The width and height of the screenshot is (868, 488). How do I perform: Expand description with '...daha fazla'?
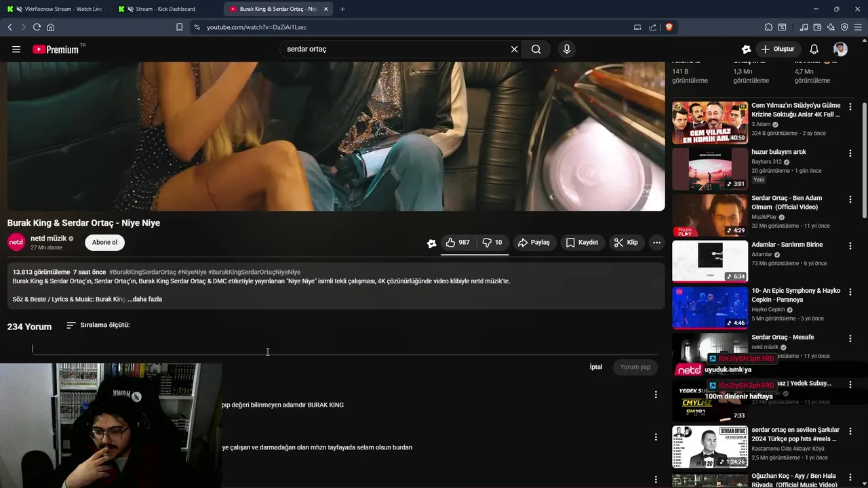click(x=144, y=299)
